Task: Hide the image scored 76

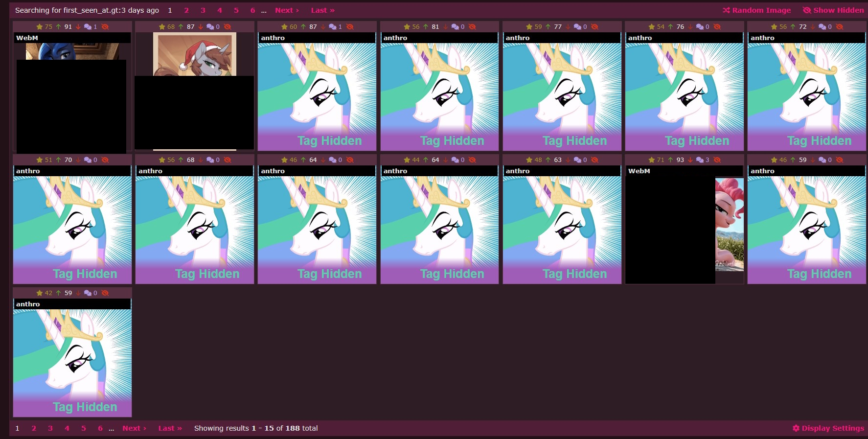Action: 717,27
